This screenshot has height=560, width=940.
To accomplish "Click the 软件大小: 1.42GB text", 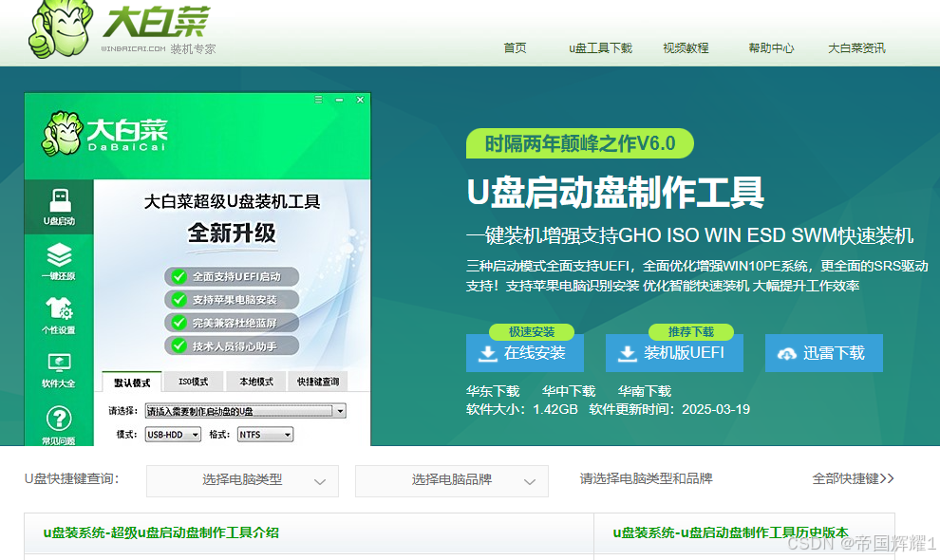I will (x=521, y=409).
